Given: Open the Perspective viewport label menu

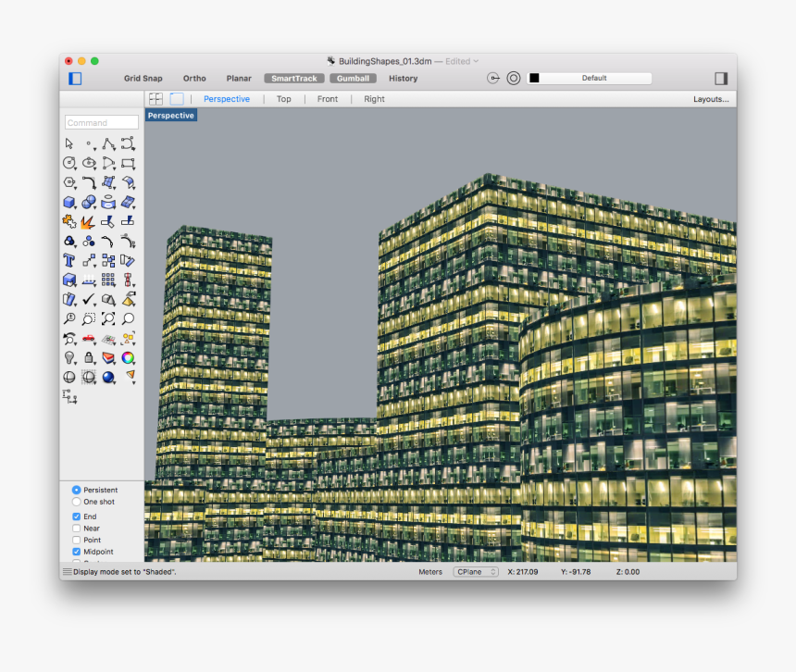Looking at the screenshot, I should point(171,116).
